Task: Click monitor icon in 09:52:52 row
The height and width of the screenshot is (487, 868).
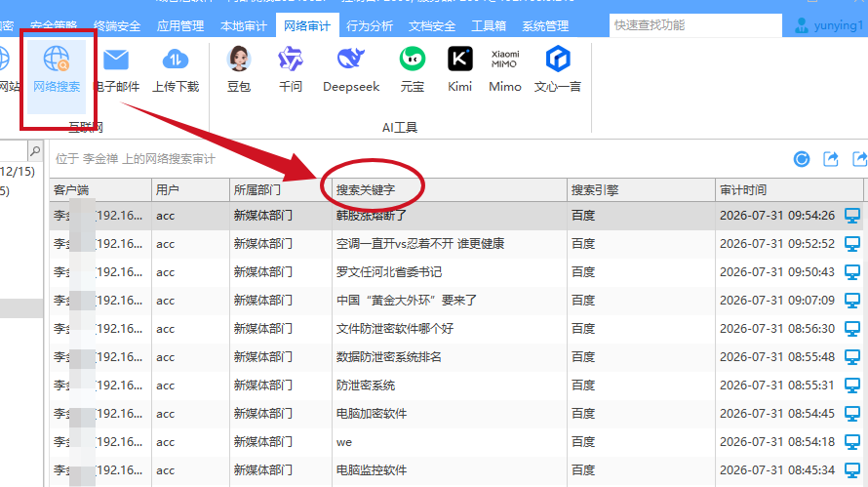Action: [x=852, y=244]
